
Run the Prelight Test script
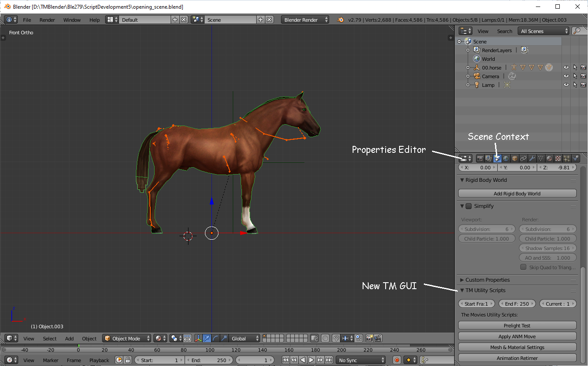tap(517, 325)
